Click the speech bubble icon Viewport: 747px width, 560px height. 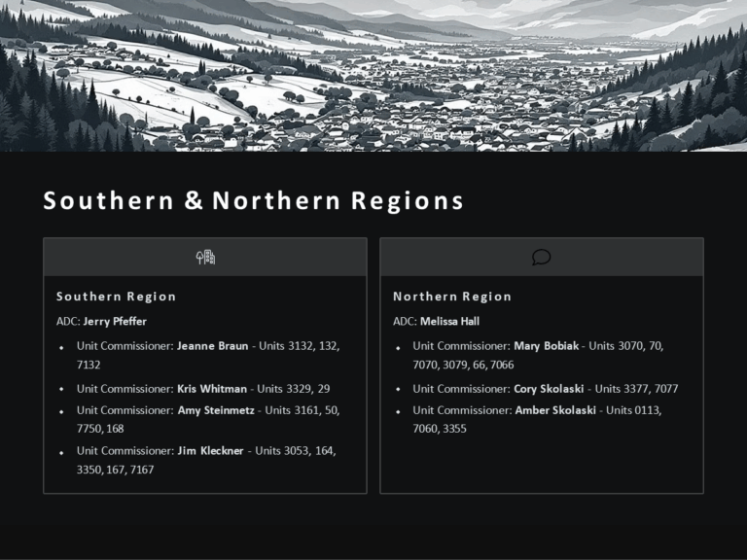[x=542, y=257]
